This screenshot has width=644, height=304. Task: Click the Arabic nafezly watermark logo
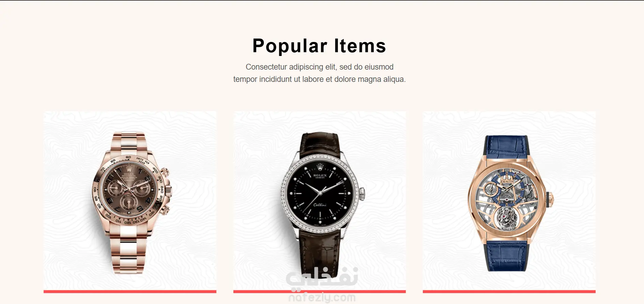point(322,277)
